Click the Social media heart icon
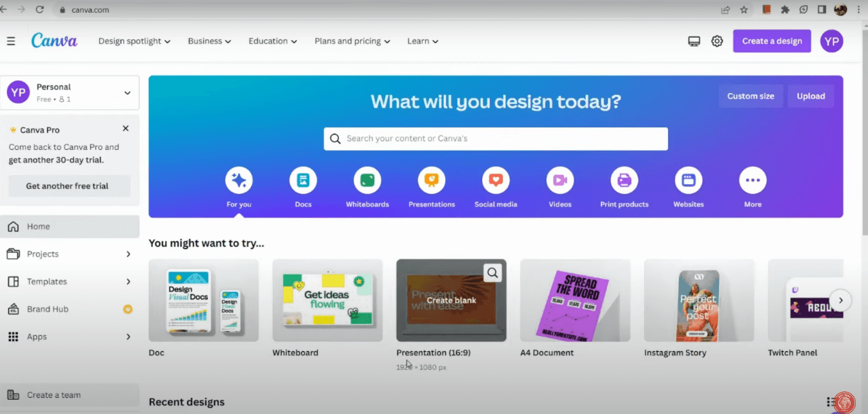 [496, 180]
